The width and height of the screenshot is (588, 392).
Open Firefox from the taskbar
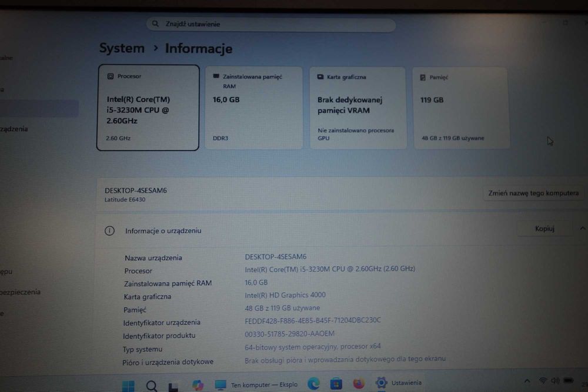point(359,383)
